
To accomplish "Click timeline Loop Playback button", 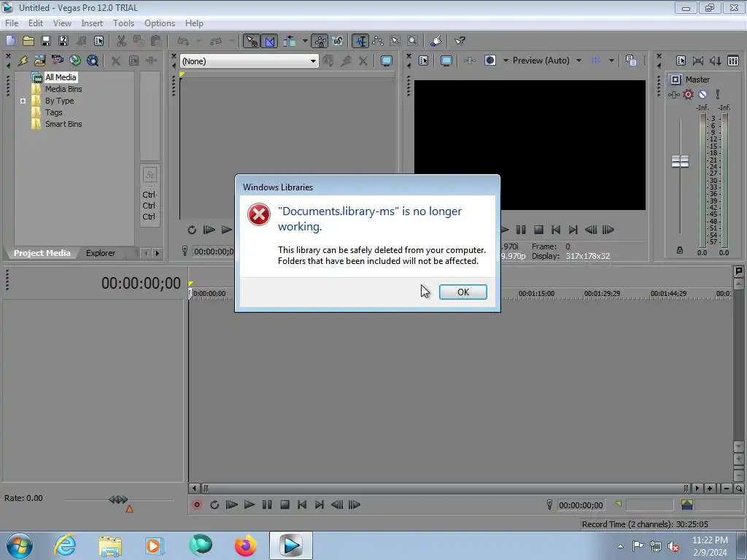I will click(x=214, y=505).
